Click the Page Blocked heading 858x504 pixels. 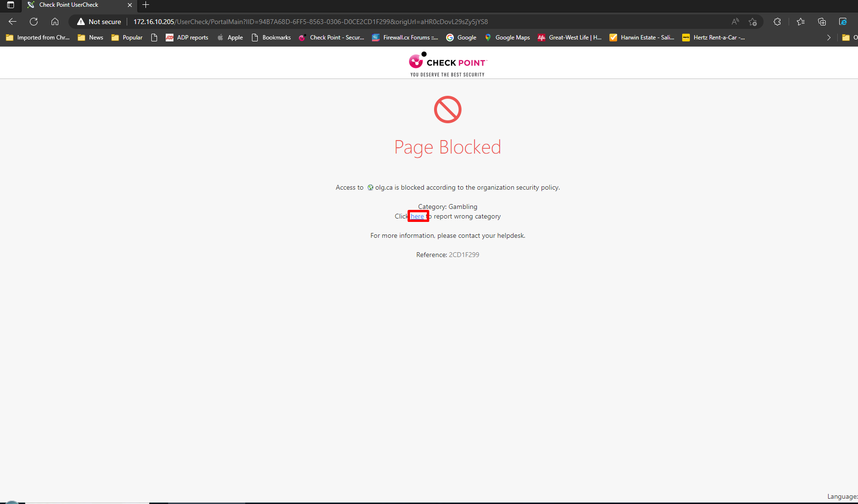(448, 147)
